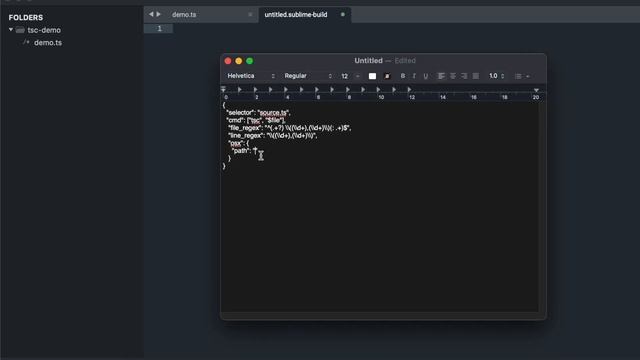Click the "osx" line in TextEdit
The height and width of the screenshot is (360, 640).
pyautogui.click(x=238, y=143)
